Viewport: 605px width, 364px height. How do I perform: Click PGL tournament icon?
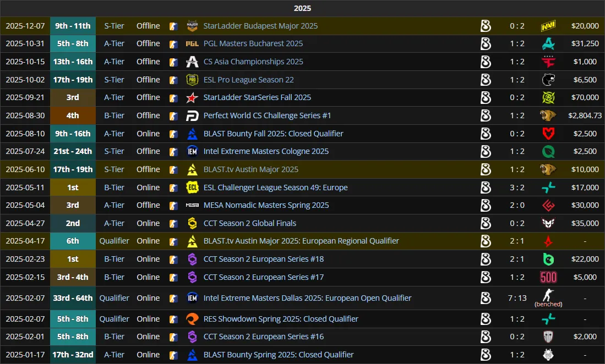pyautogui.click(x=192, y=43)
